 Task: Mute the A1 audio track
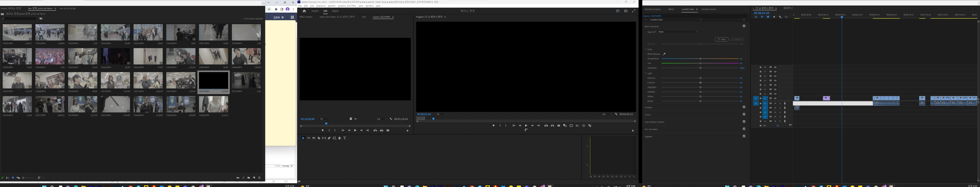[775, 103]
